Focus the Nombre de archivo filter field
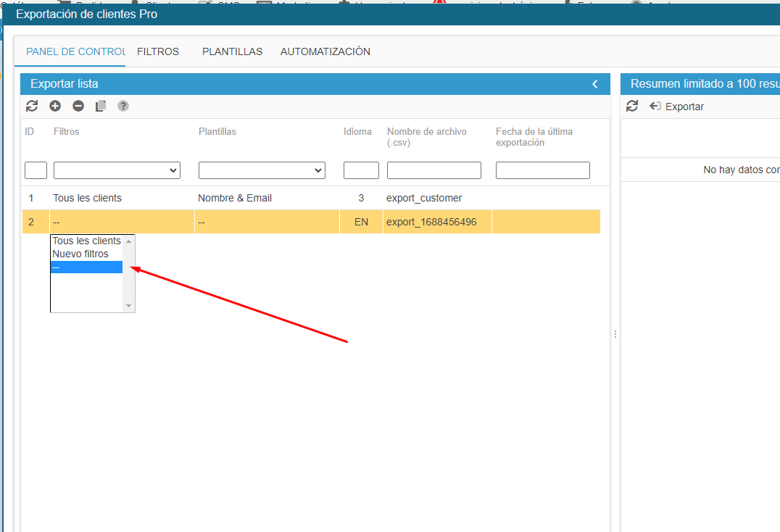The width and height of the screenshot is (780, 532). click(x=433, y=170)
